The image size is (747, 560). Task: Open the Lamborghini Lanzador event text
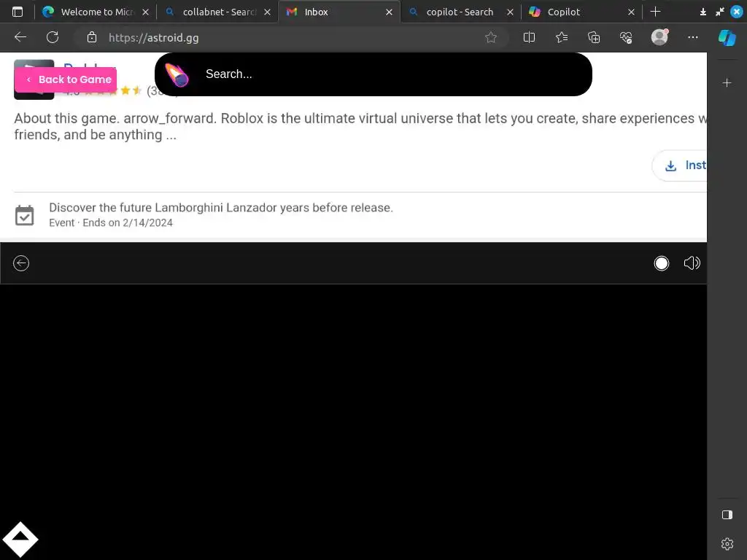coord(221,208)
